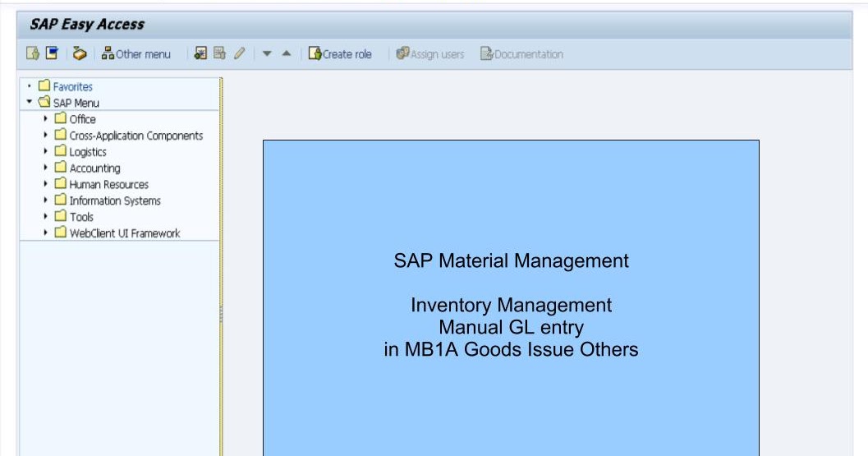Click the Other menu button
868x456 pixels.
[136, 53]
